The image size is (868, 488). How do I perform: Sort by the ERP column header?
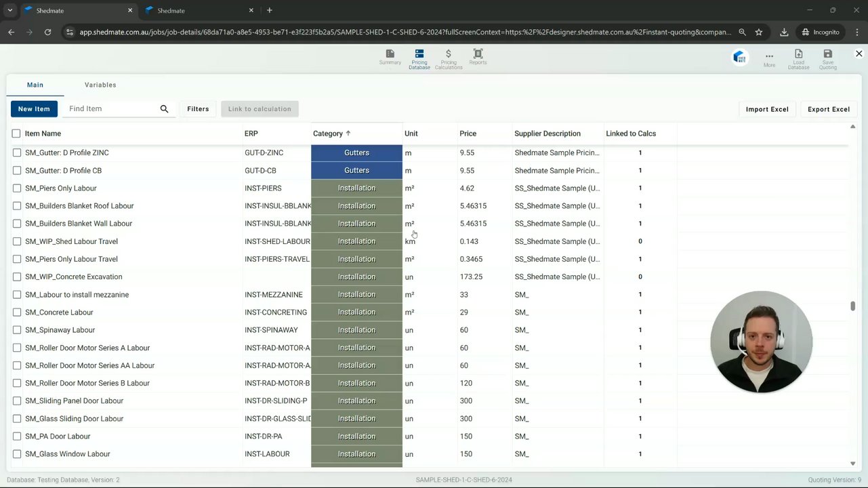pyautogui.click(x=251, y=134)
